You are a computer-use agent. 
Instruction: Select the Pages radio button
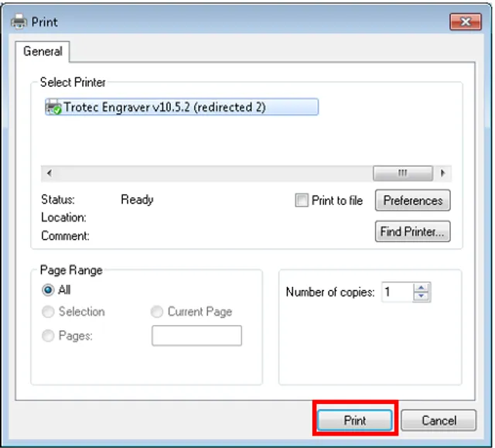click(x=48, y=336)
